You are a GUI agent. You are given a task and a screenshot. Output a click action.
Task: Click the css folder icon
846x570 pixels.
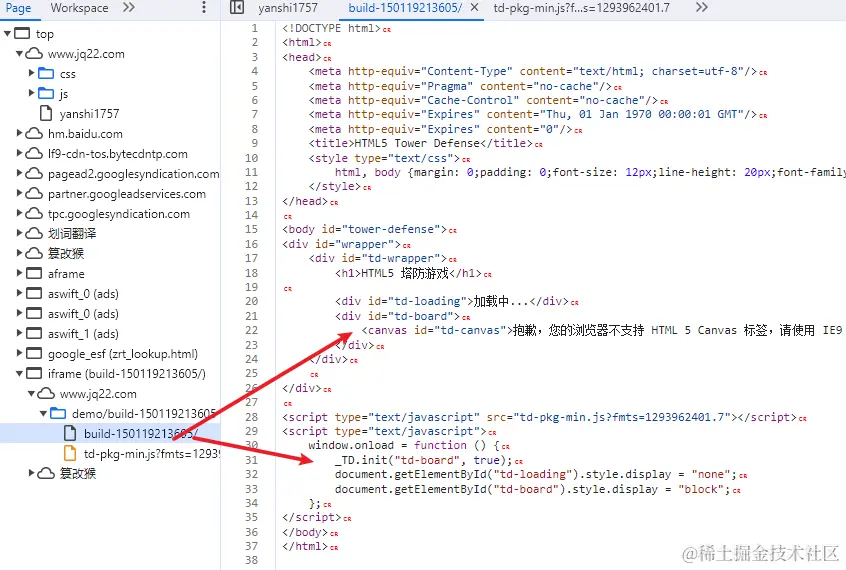[x=46, y=73]
